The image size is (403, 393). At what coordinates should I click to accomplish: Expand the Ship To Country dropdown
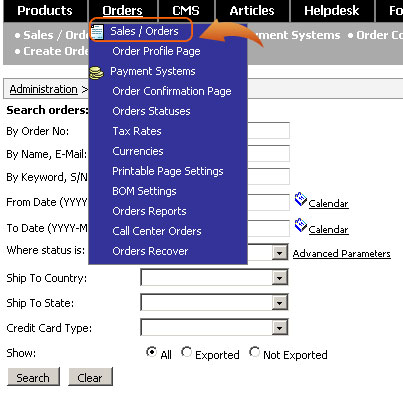pyautogui.click(x=279, y=278)
